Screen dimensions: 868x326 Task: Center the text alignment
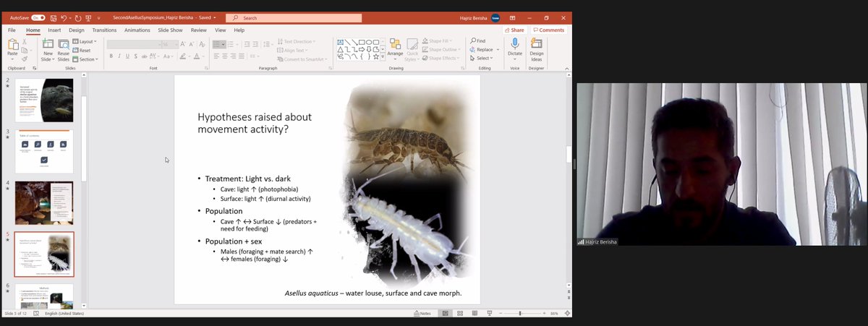pos(225,56)
